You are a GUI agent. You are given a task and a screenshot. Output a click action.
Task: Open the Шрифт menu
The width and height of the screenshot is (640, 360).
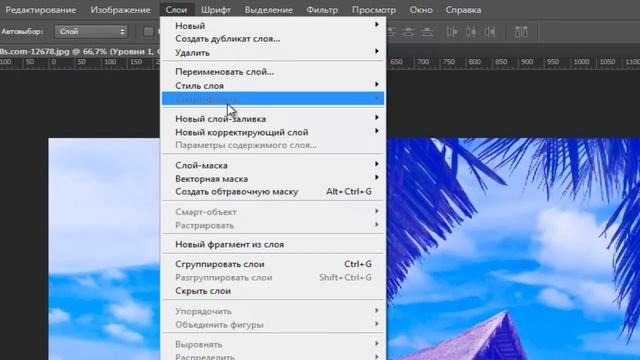tap(216, 10)
